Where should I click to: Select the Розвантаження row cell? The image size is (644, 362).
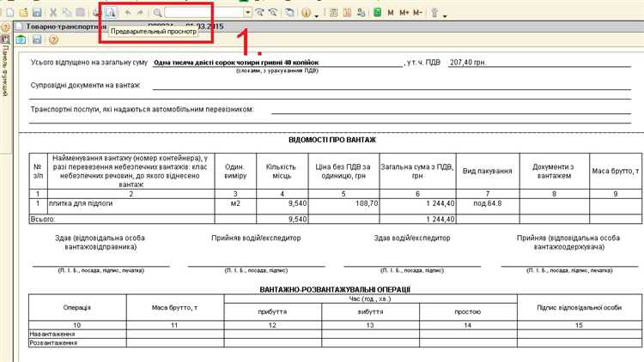77,343
